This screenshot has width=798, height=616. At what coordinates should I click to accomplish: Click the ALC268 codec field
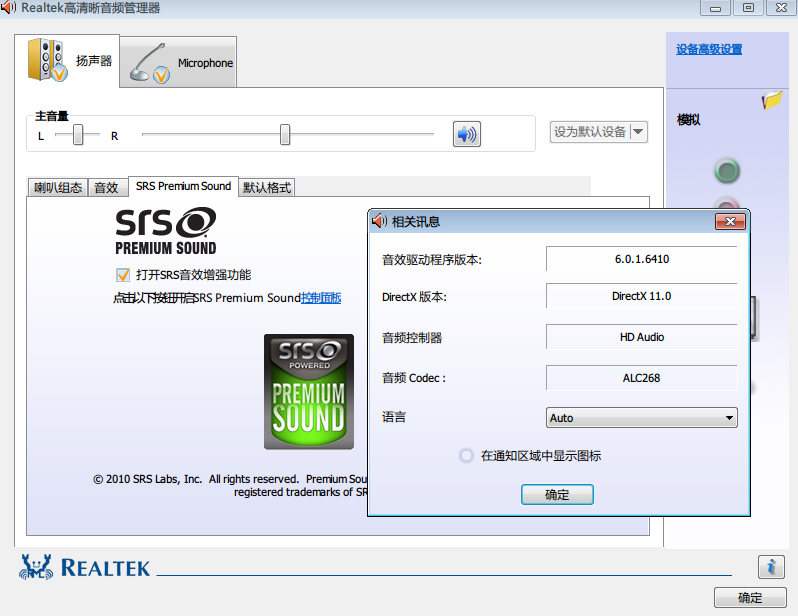click(x=641, y=378)
